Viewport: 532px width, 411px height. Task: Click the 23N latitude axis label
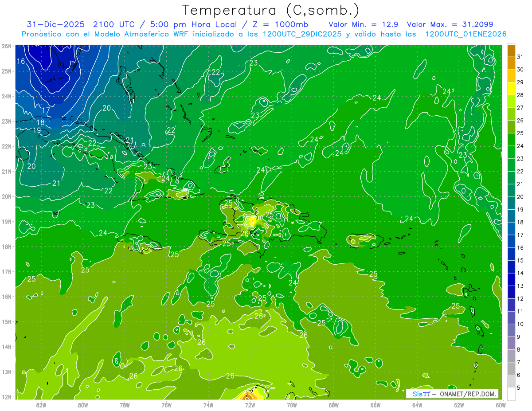coord(7,121)
